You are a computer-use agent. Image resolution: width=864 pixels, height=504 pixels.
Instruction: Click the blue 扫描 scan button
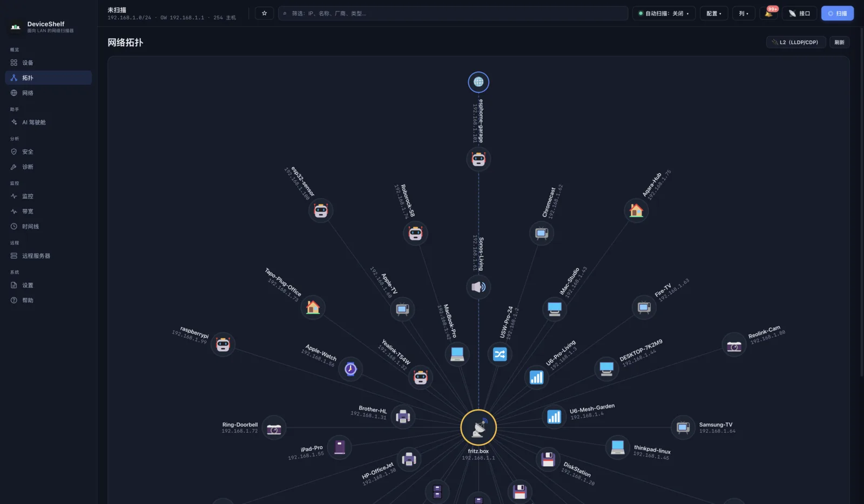837,13
